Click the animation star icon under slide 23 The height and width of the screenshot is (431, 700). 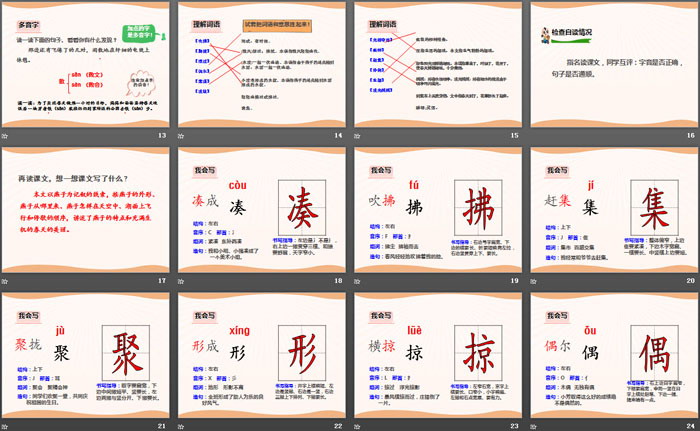(357, 427)
